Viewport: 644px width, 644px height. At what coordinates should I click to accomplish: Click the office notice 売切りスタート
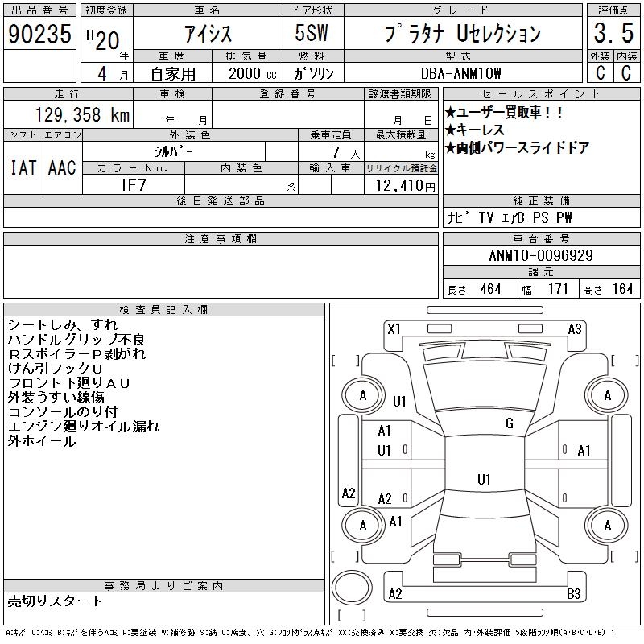(x=55, y=601)
